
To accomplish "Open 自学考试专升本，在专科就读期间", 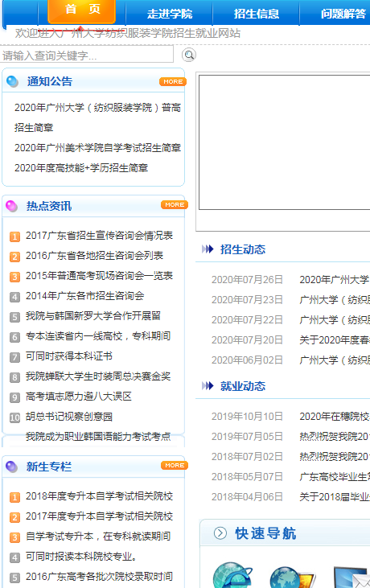I will [x=98, y=537].
